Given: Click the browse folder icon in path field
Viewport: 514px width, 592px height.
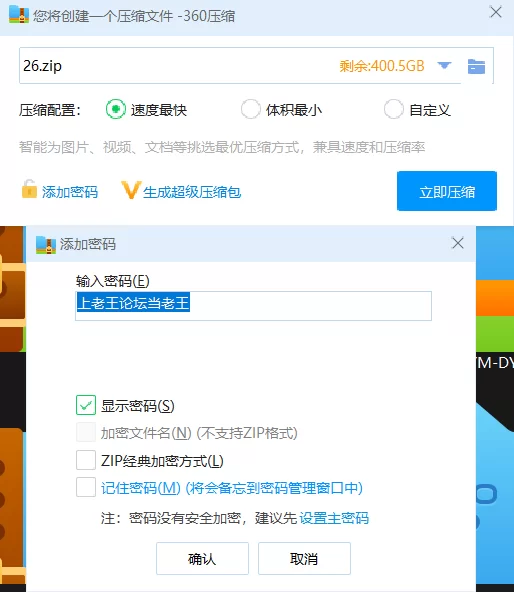Looking at the screenshot, I should click(x=476, y=66).
